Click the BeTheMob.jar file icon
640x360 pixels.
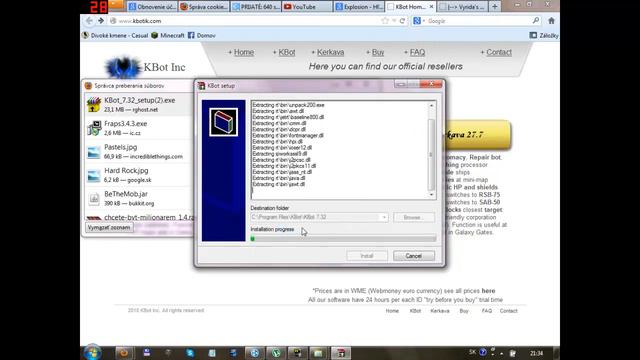click(94, 199)
